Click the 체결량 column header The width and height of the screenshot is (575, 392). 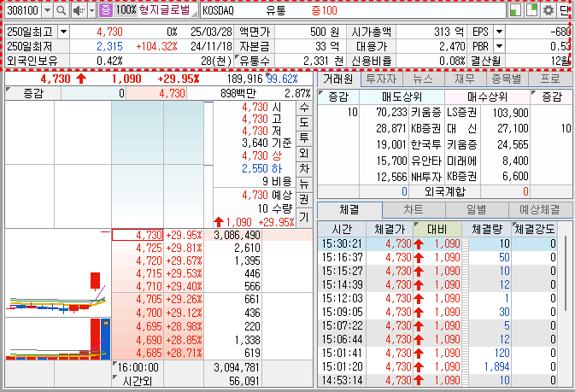487,229
